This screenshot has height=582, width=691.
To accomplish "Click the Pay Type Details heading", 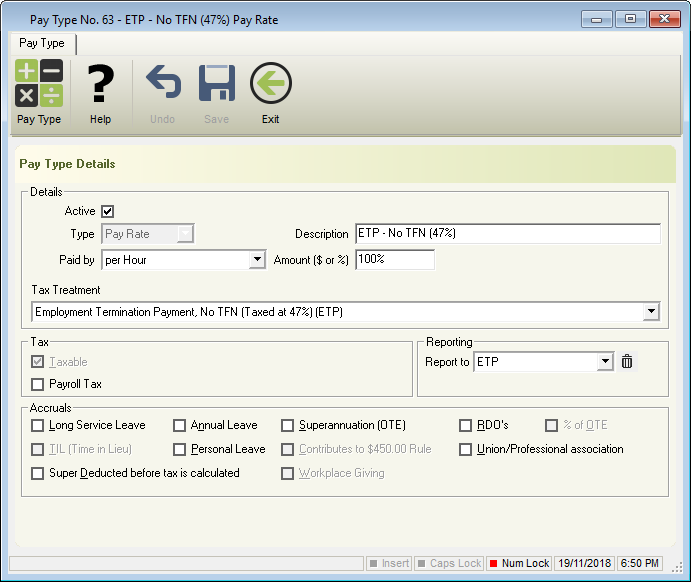I will [67, 164].
